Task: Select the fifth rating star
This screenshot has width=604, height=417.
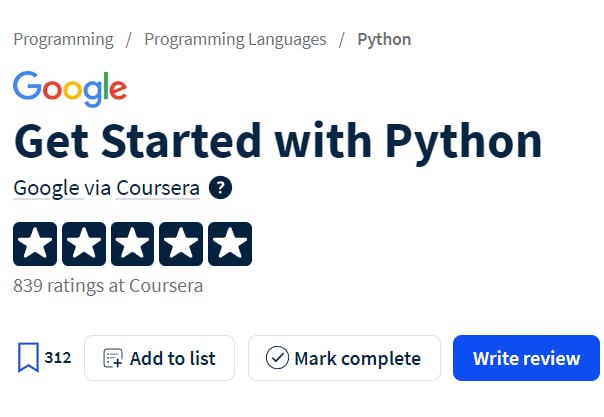Action: point(230,244)
